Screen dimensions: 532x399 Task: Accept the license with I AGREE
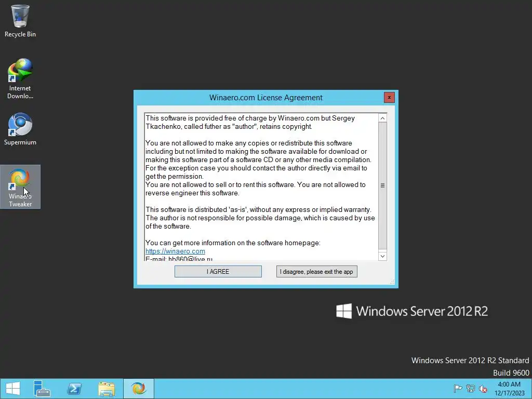(218, 271)
